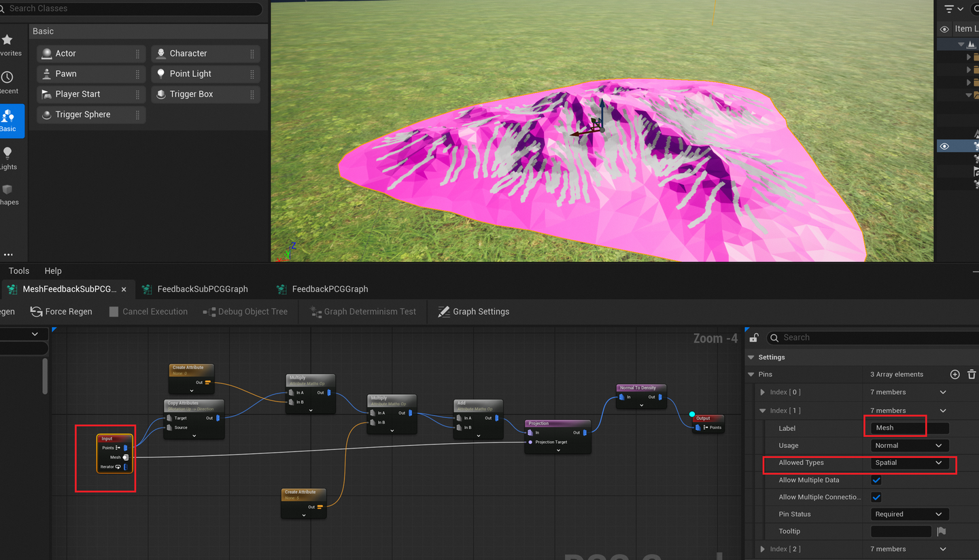Select the Basic category icon in Place Actors
The height and width of the screenshot is (560, 979).
[8, 120]
